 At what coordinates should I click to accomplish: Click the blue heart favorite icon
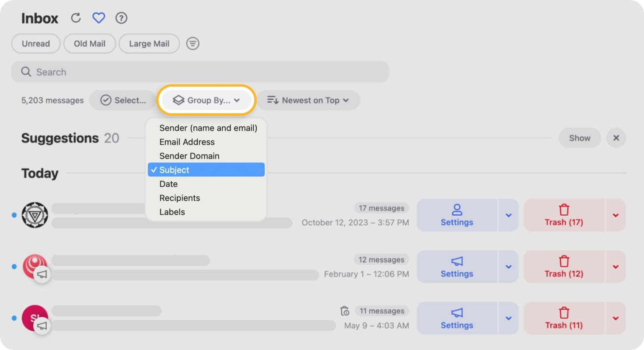coord(99,18)
